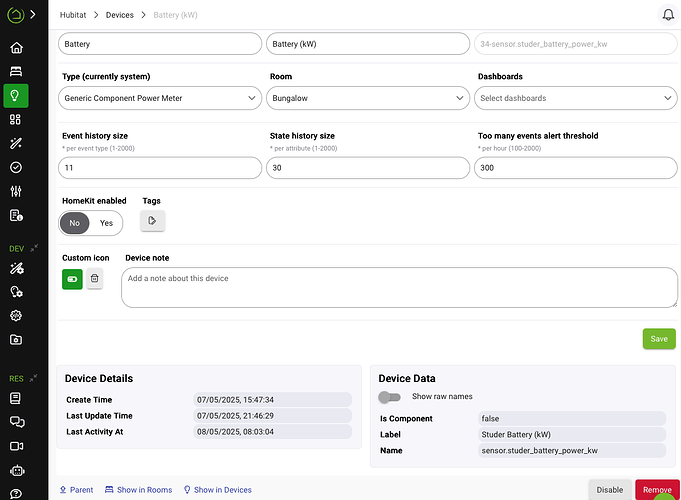Image resolution: width=681 pixels, height=500 pixels.
Task: Click the Device Data heading
Action: tap(407, 378)
